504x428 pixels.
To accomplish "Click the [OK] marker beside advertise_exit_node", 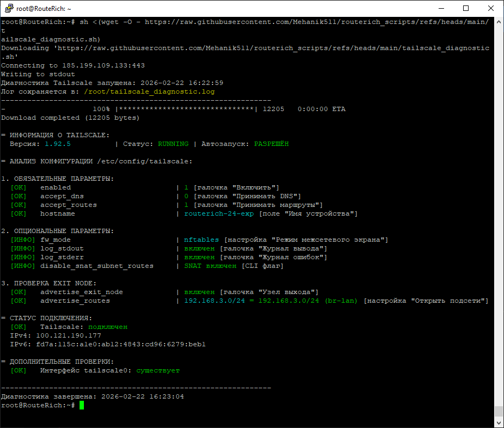I will (x=19, y=292).
